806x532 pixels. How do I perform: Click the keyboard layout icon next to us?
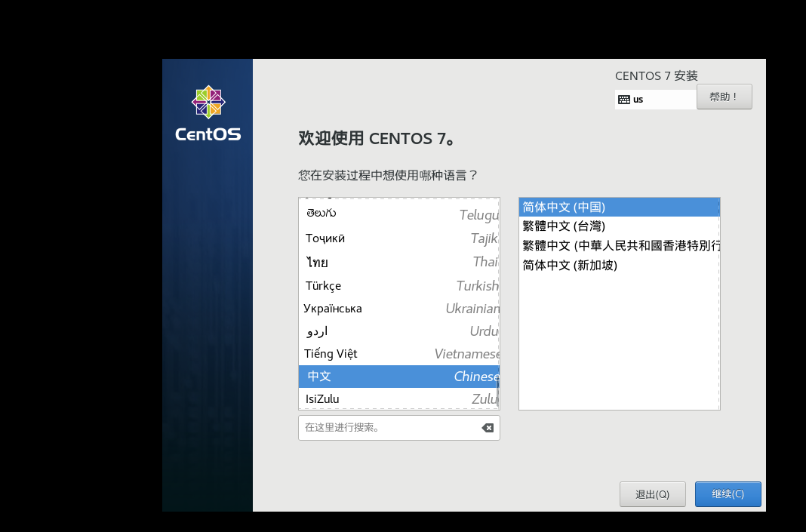(x=624, y=100)
